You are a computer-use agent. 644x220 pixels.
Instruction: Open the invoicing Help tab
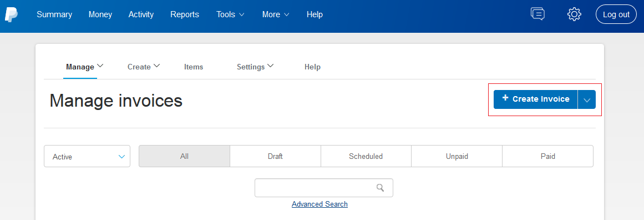[x=312, y=67]
